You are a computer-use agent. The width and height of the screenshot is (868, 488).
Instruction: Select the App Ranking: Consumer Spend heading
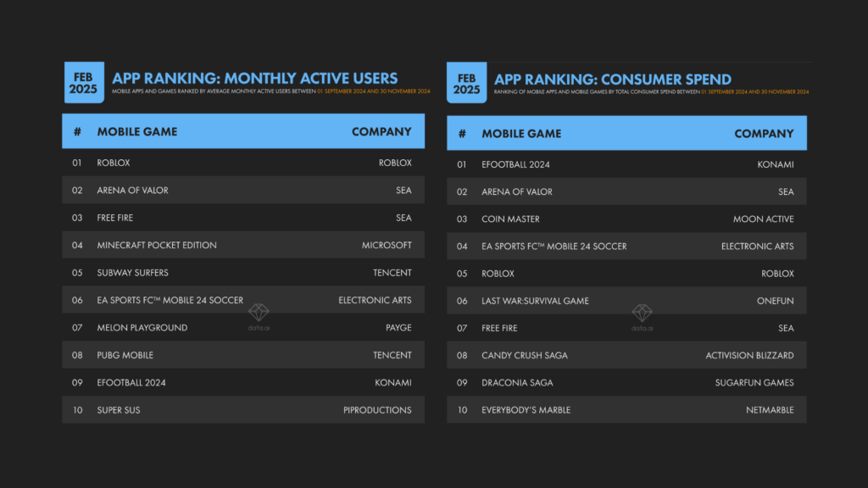click(x=613, y=80)
